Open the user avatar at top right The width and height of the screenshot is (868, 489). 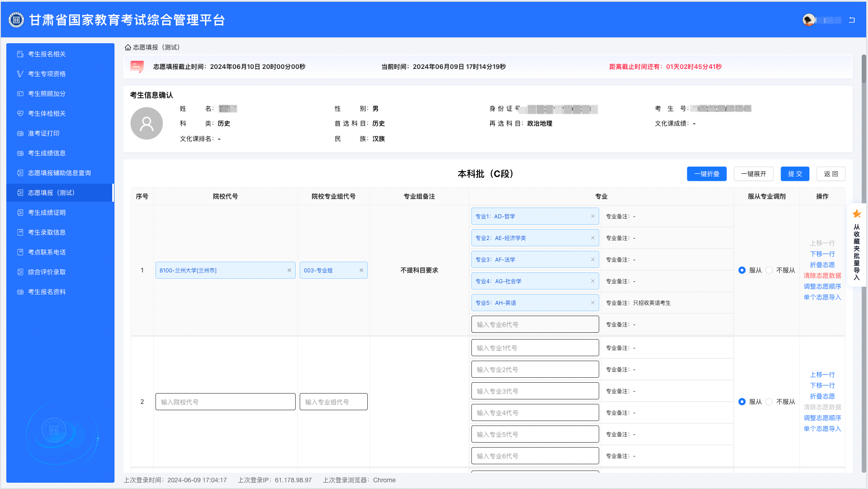point(808,20)
